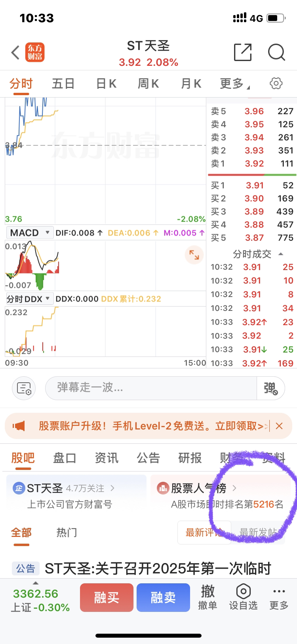Select the 热门 posts filter
297x644 pixels.
[67, 533]
